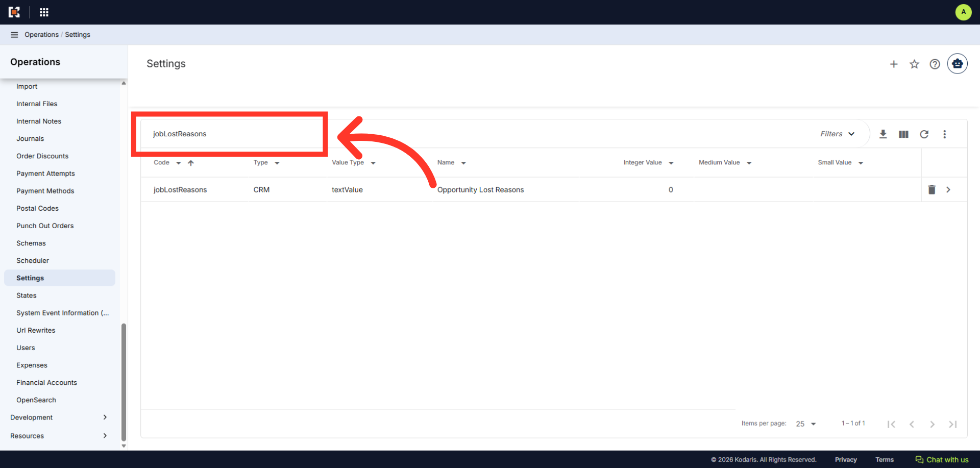Open Medium Value column dropdown arrow
The image size is (980, 468).
click(x=749, y=163)
